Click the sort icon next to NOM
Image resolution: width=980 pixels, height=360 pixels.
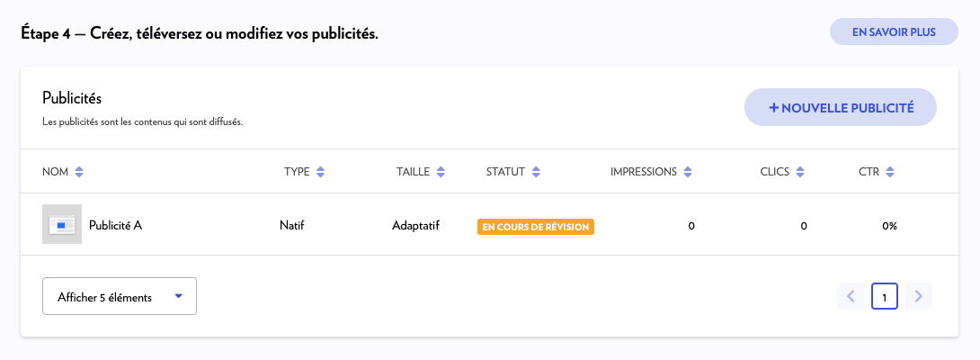pyautogui.click(x=79, y=172)
